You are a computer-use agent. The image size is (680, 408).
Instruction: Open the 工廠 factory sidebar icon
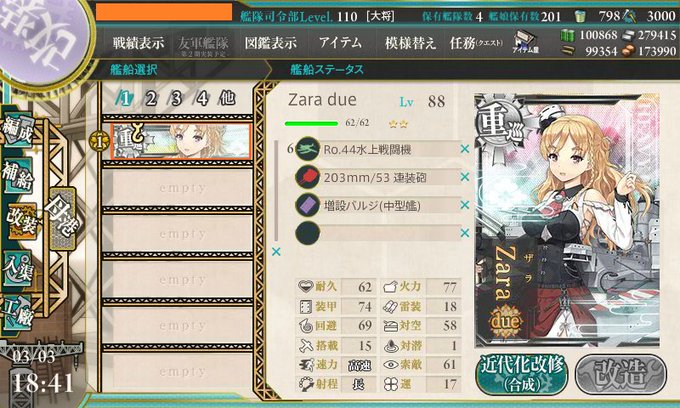coord(18,313)
